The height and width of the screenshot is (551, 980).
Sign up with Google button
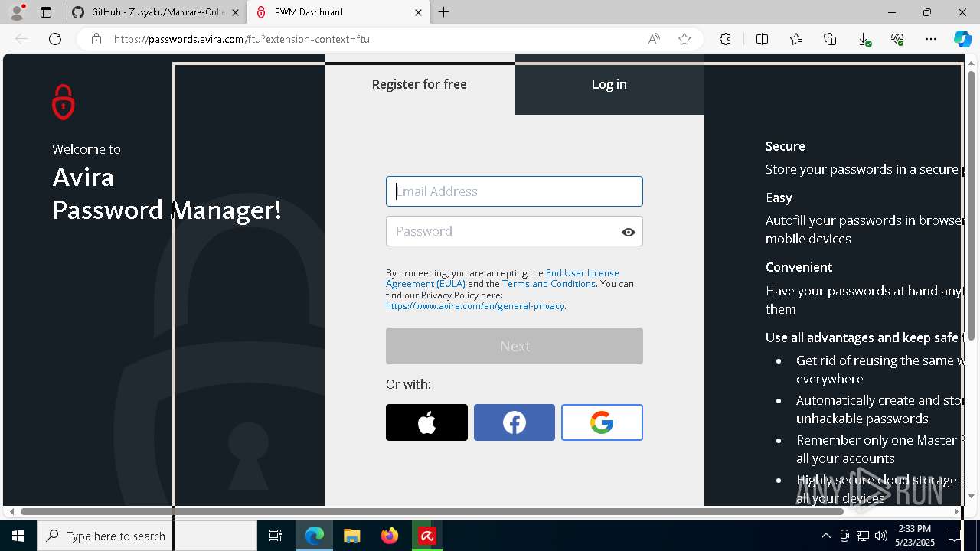coord(602,422)
